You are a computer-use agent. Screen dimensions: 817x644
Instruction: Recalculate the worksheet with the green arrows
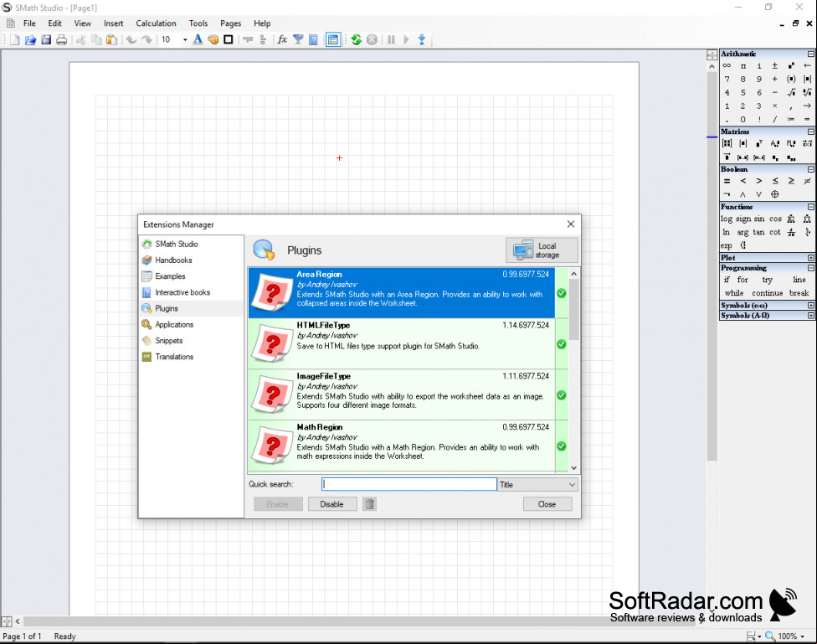pos(357,39)
